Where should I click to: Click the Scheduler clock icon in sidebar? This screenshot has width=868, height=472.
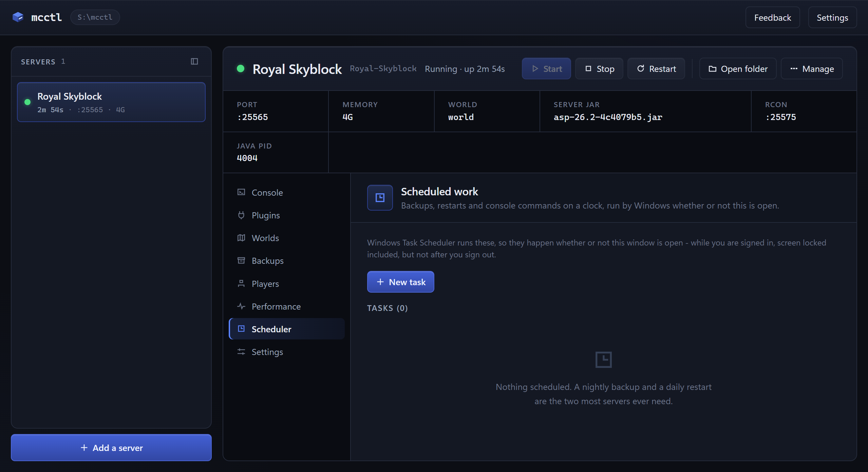point(241,329)
